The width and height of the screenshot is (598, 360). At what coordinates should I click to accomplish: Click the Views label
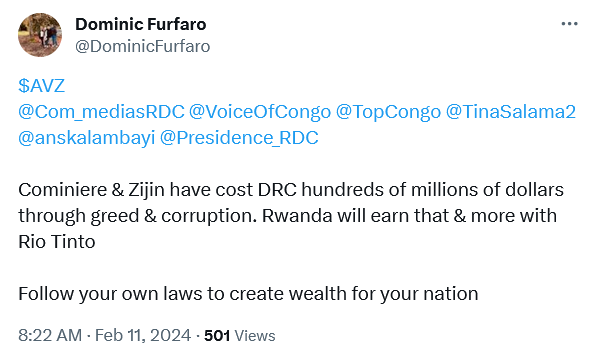[x=255, y=336]
